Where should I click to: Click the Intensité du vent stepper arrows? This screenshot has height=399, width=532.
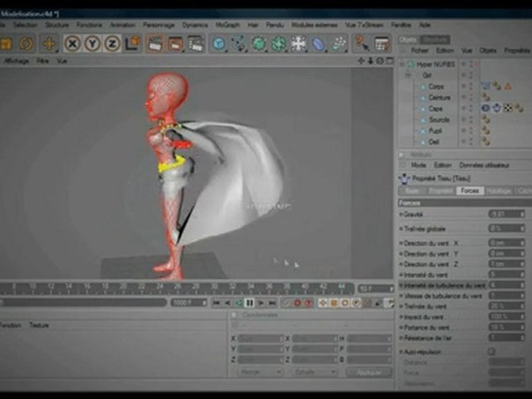[522, 274]
